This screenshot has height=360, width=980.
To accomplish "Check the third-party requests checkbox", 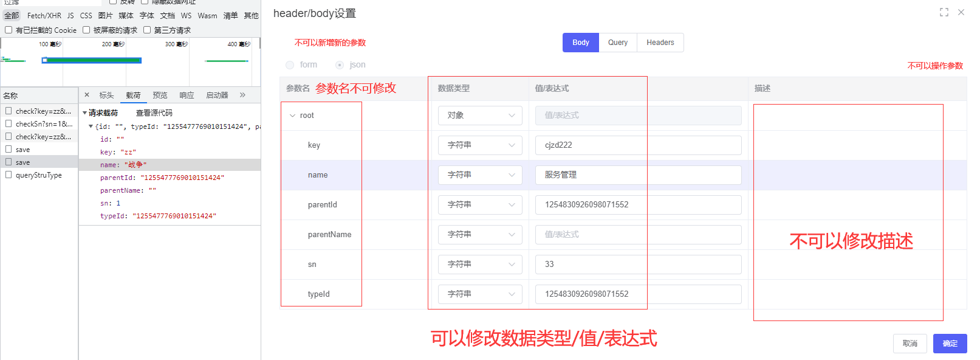I will 147,30.
